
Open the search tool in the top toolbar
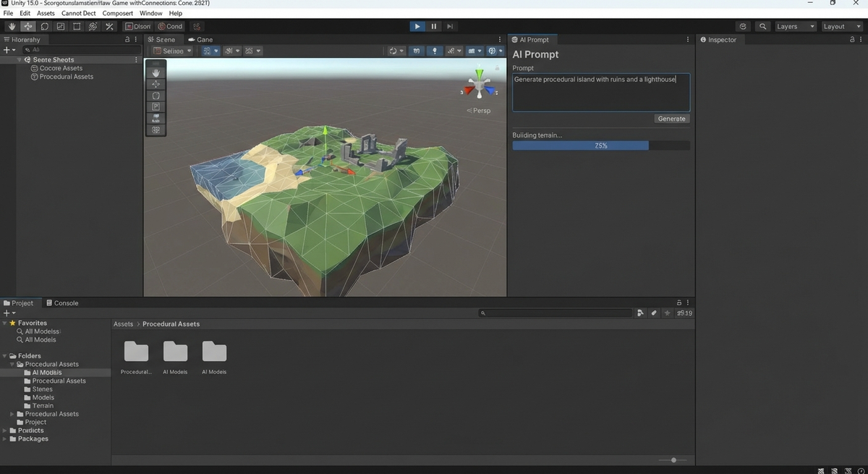tap(762, 26)
